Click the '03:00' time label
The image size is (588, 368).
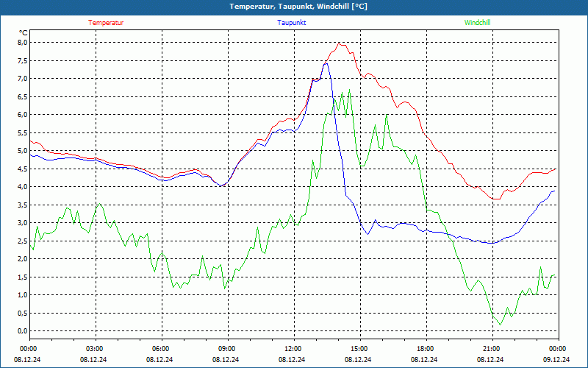(96, 349)
